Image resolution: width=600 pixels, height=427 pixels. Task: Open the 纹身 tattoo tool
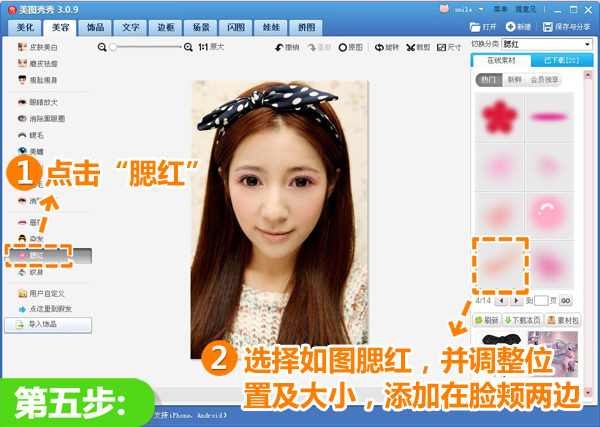pyautogui.click(x=31, y=272)
